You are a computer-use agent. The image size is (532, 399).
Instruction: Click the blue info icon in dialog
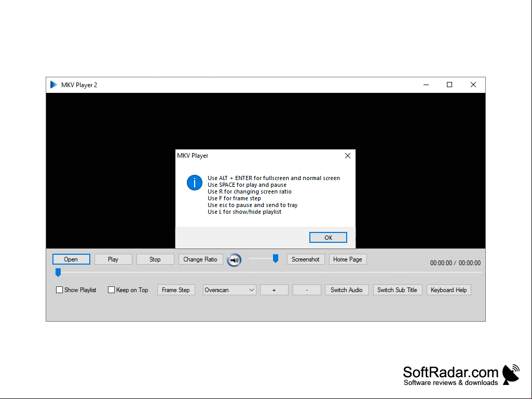(195, 183)
